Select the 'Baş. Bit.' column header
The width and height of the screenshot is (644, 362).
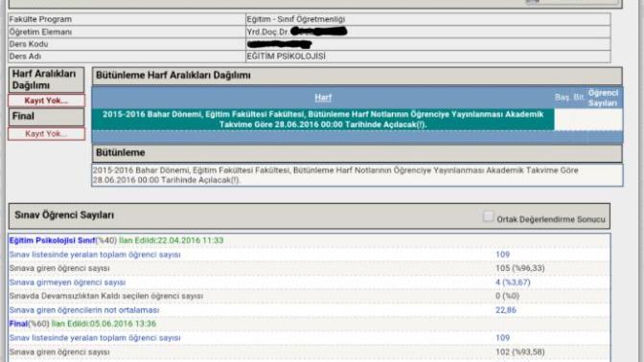(x=569, y=98)
